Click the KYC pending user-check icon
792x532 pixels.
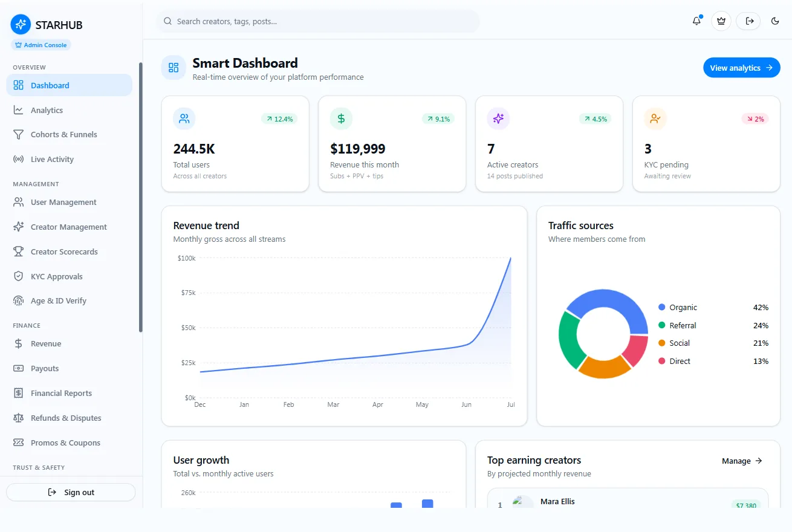[655, 118]
